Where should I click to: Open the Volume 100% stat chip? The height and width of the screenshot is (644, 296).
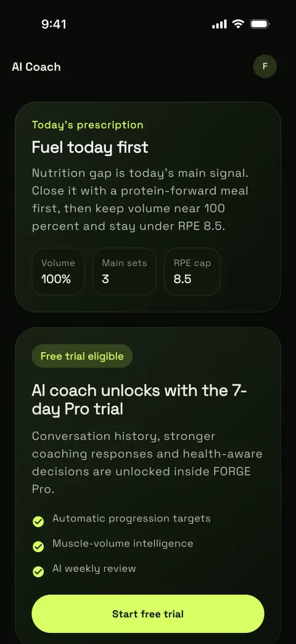click(x=59, y=271)
